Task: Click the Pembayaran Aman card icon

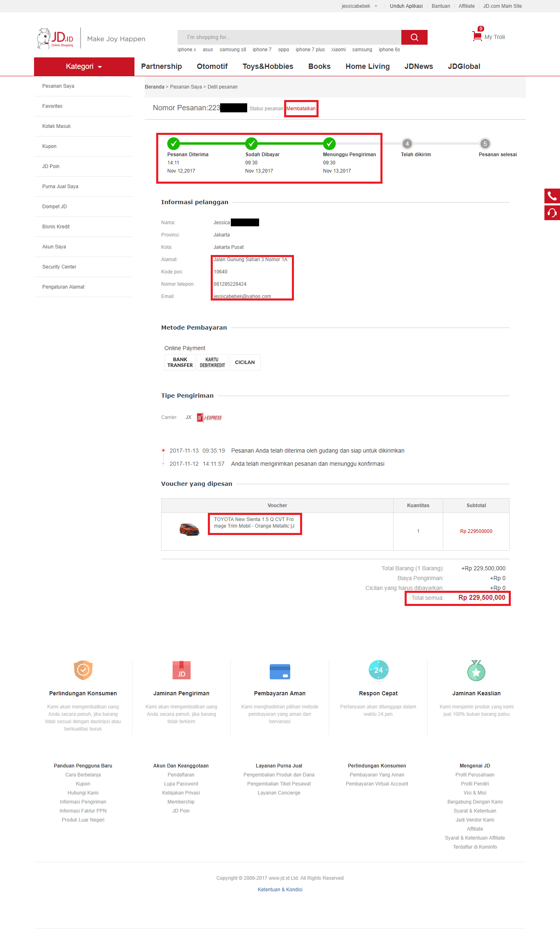Action: click(280, 672)
